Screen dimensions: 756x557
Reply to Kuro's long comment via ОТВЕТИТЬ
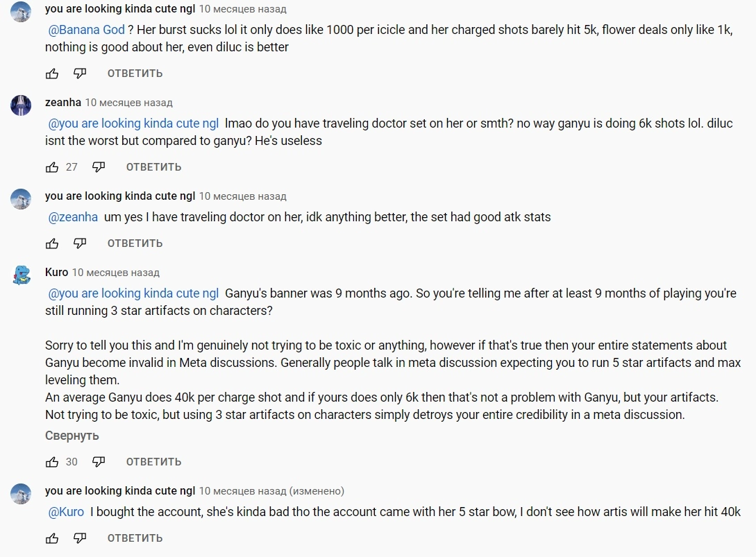click(153, 462)
